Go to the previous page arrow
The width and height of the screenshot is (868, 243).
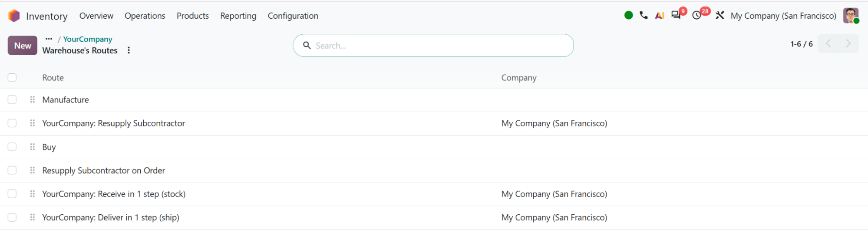(828, 43)
